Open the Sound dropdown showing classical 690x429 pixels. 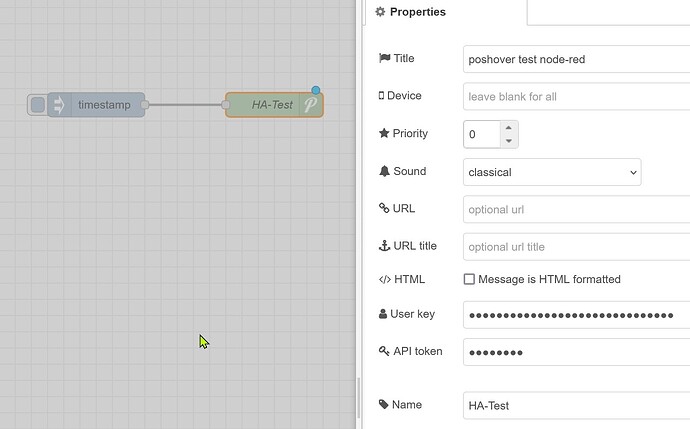coord(552,172)
